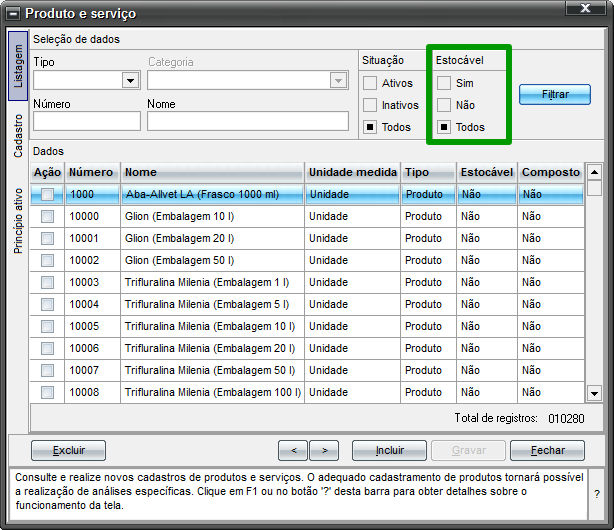Click the Nome input field

[248, 121]
